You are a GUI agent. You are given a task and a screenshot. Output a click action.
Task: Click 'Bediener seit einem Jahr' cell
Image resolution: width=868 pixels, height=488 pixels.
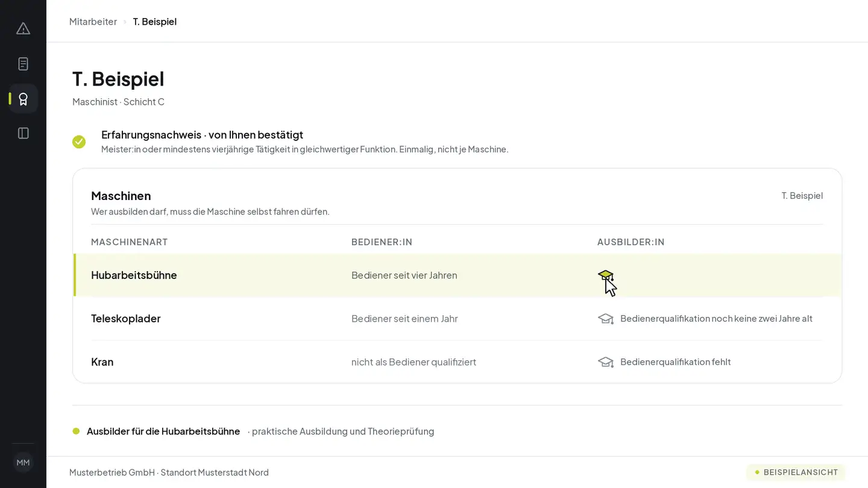[x=404, y=319]
